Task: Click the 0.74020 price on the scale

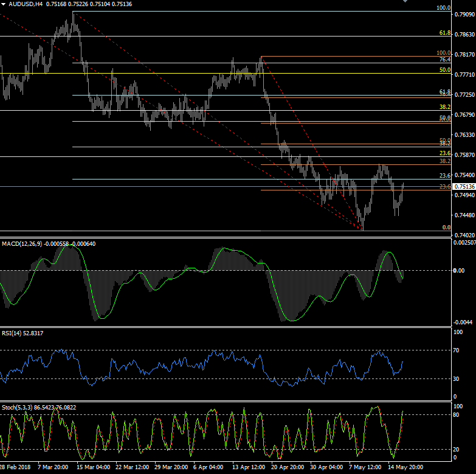Action: 464,235
